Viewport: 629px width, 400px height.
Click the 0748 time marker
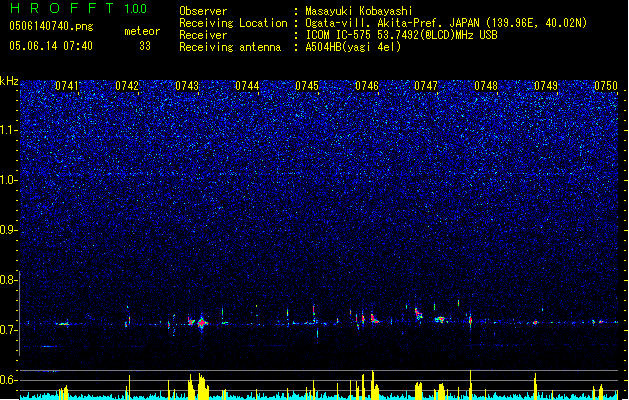[486, 86]
